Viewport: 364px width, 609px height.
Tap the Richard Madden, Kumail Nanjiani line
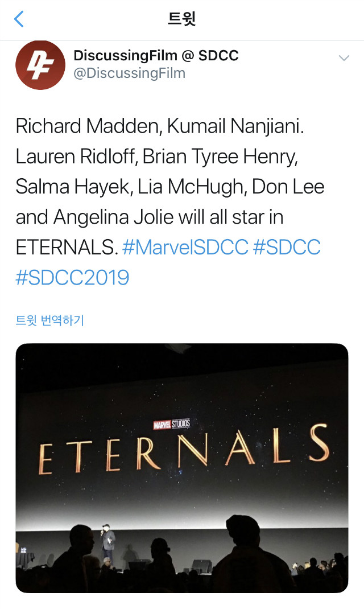[160, 126]
